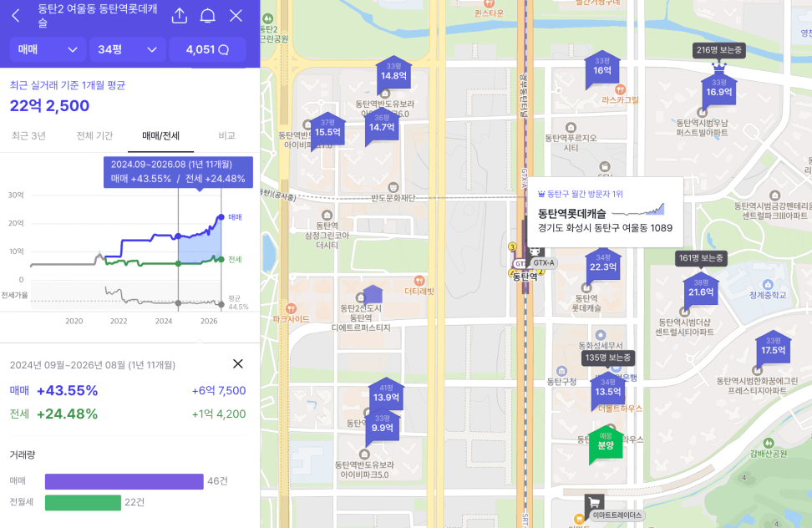812x528 pixels.
Task: Click the 동탄역 삼정그린코아 building pin
Action: [327, 215]
